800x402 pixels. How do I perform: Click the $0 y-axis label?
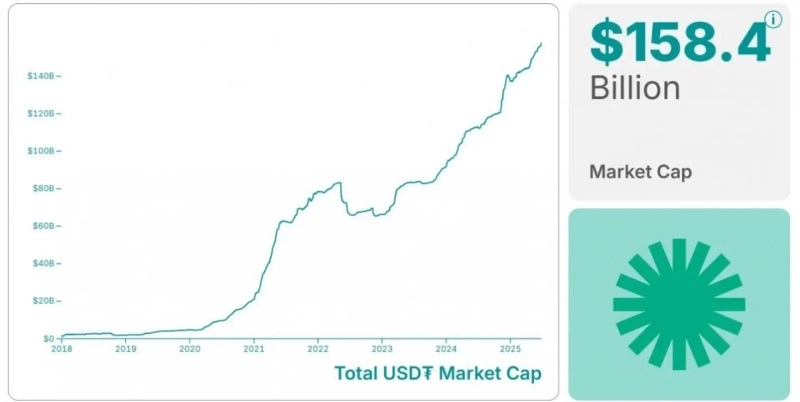pyautogui.click(x=47, y=338)
